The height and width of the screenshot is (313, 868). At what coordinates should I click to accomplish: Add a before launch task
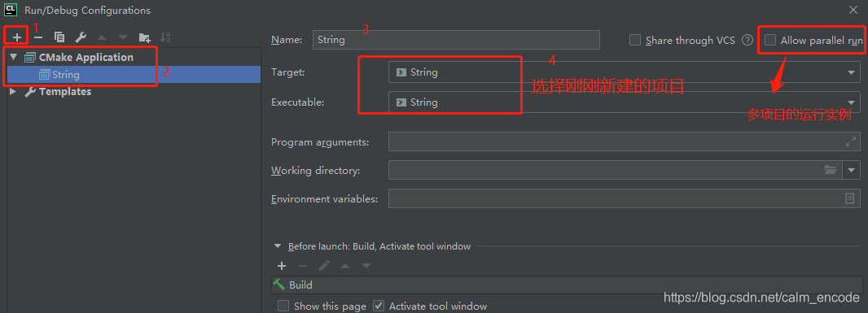282,266
